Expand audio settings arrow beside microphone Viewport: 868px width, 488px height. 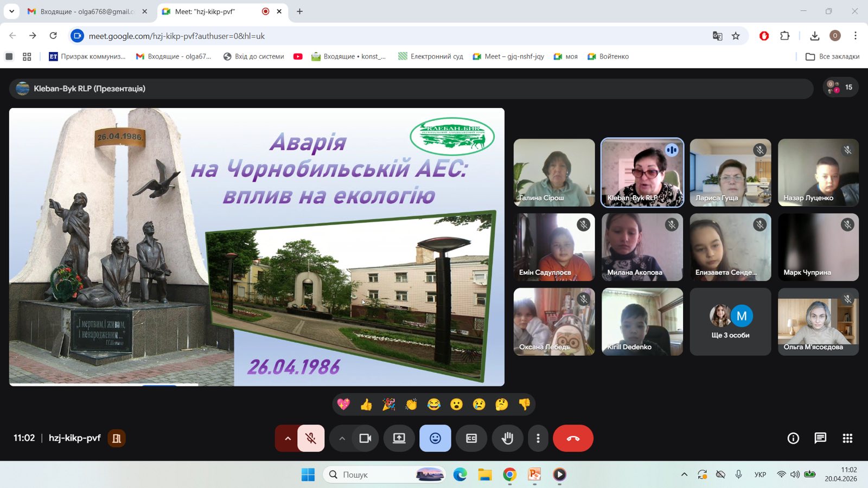(288, 438)
